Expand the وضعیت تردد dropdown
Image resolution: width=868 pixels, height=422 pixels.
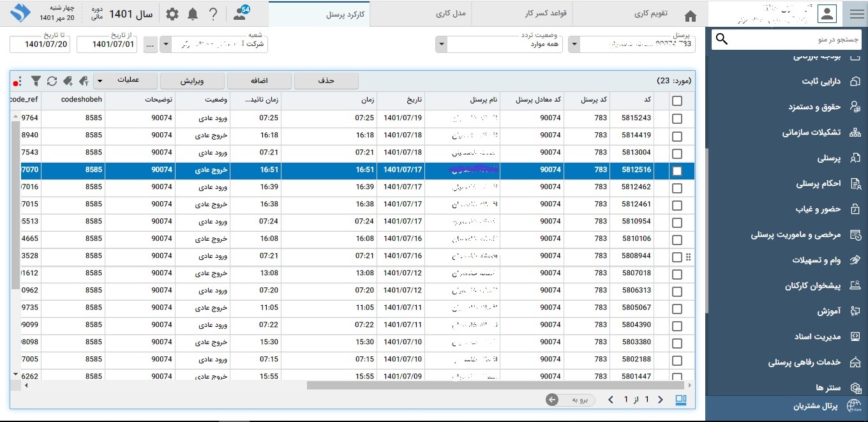(441, 45)
